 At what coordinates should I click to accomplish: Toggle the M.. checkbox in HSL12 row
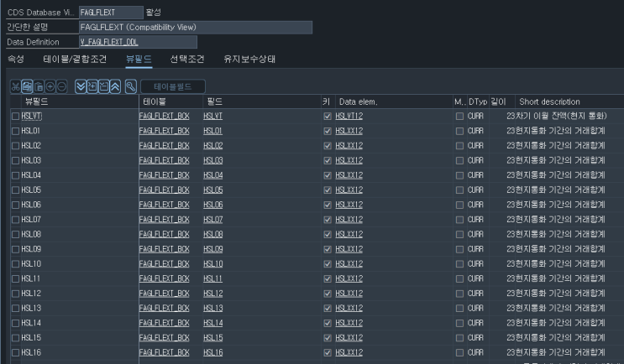click(459, 294)
